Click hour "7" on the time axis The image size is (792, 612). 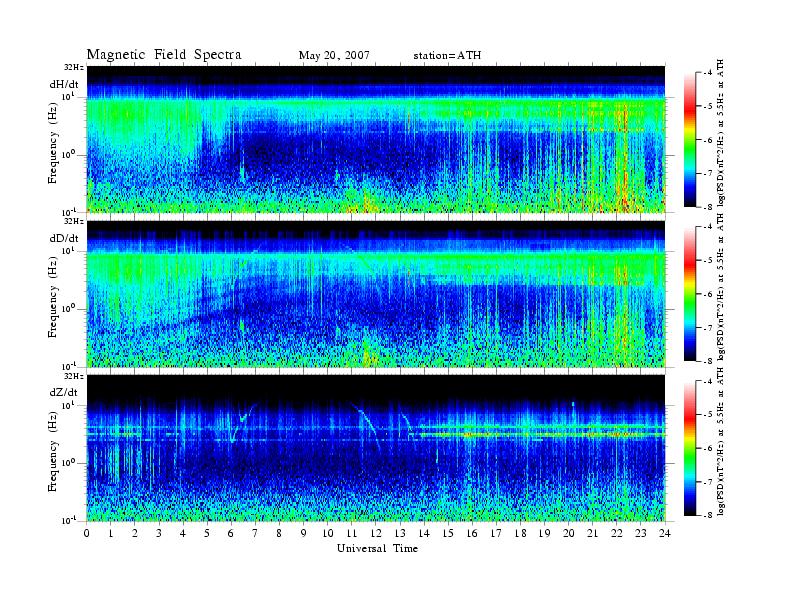256,533
